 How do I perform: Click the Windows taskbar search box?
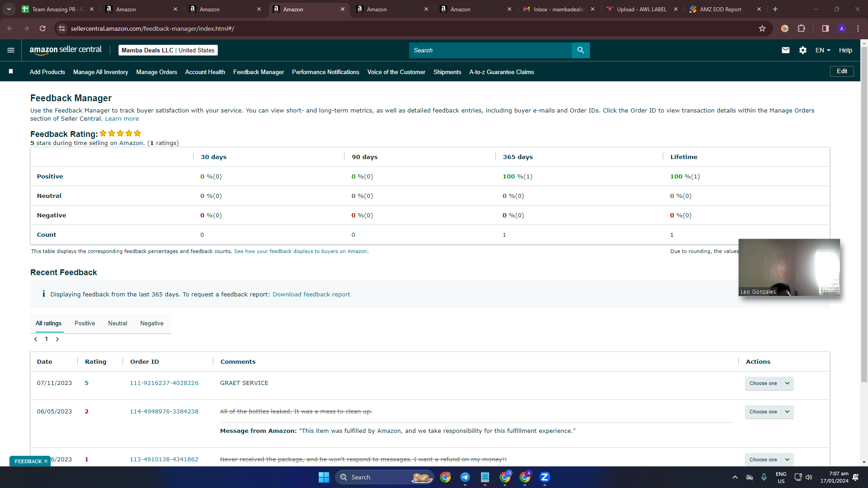[384, 477]
